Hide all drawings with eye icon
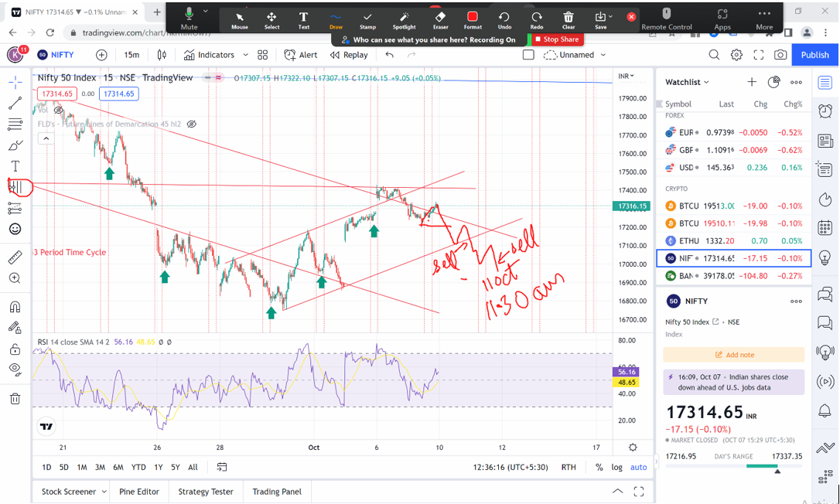840x504 pixels. click(15, 369)
